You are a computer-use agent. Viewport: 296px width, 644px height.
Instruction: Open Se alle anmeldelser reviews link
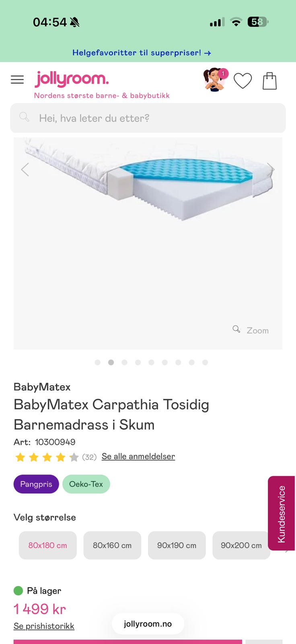click(138, 456)
